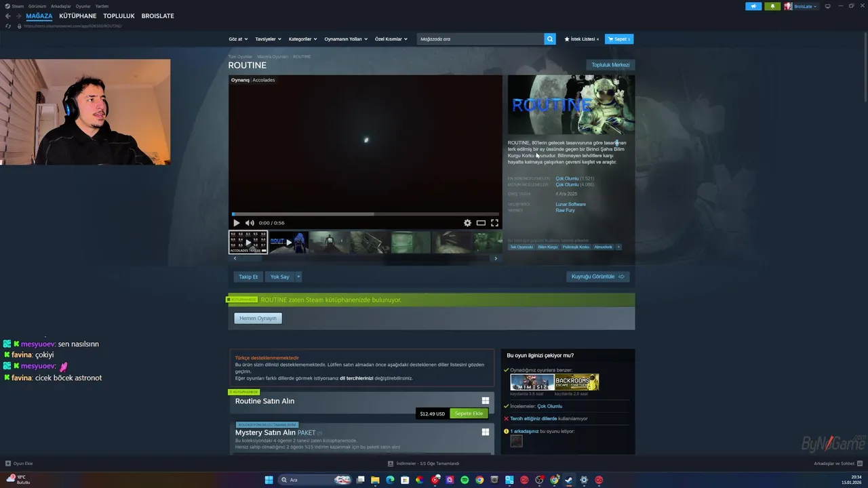Click the Tek Oyunculu tag
Viewport: 868px width, 488px height.
pyautogui.click(x=521, y=247)
